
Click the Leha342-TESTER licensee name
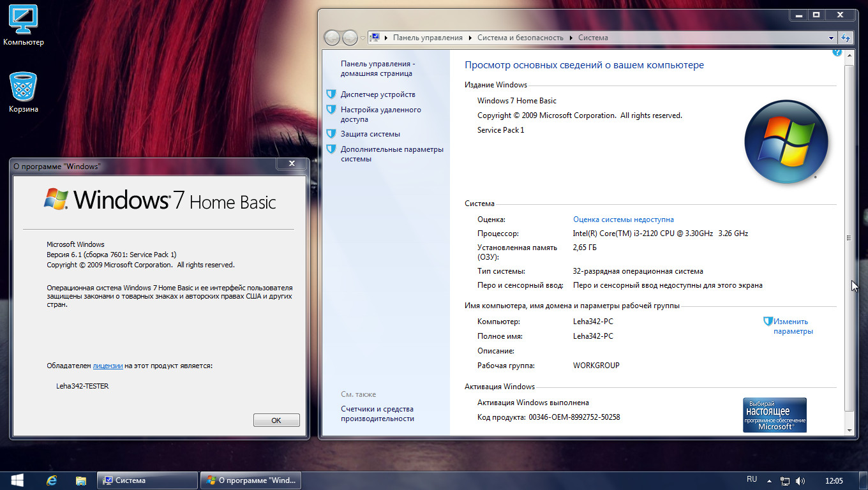(x=82, y=386)
